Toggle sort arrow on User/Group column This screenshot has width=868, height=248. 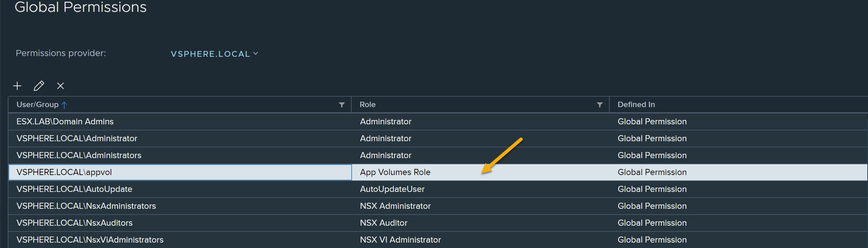64,105
